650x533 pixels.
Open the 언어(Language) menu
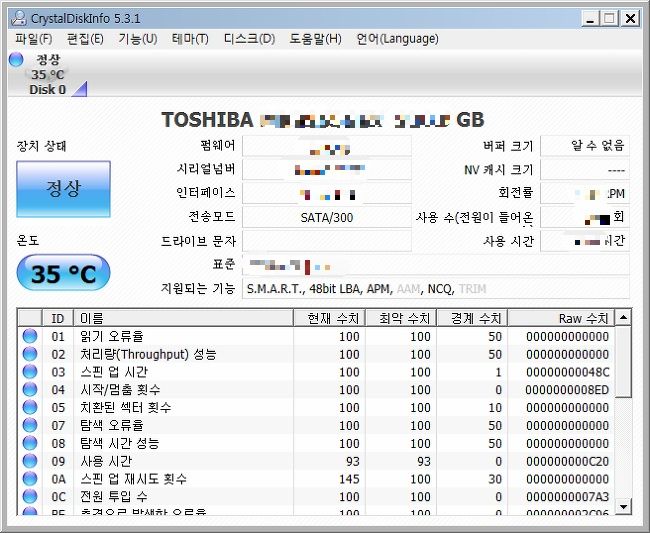[398, 39]
